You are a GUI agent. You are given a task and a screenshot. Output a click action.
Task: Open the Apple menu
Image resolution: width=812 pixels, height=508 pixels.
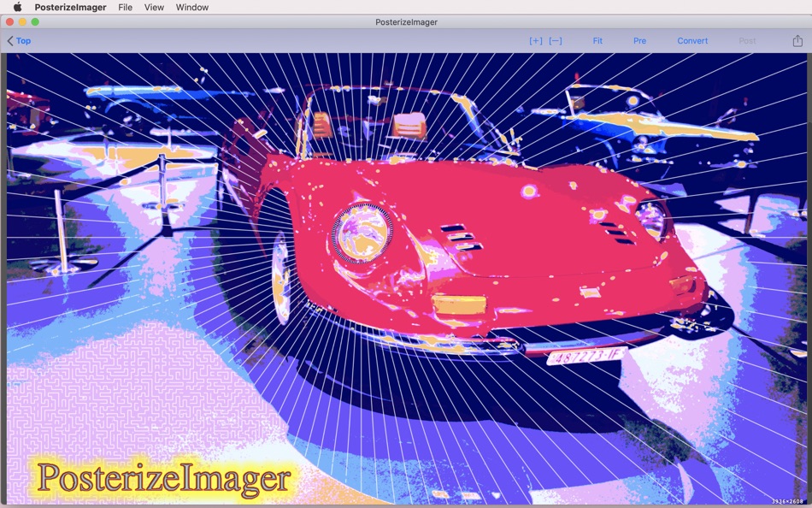click(17, 7)
